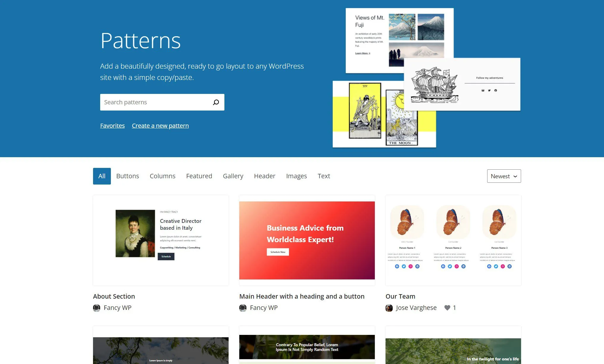Click the Favorites link below search bar
Screen dimensions: 604x364
(x=112, y=125)
